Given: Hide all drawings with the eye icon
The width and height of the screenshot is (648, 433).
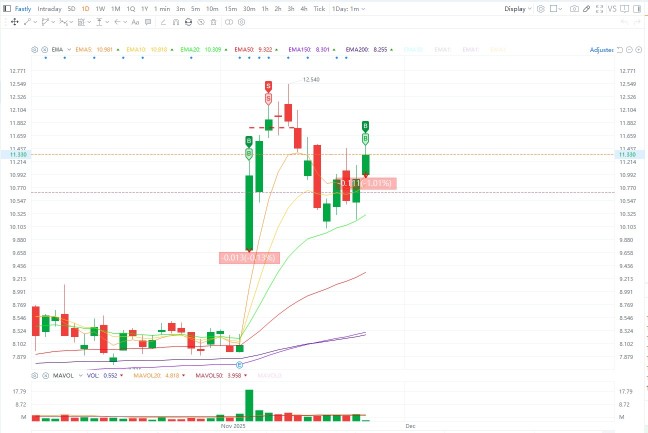Looking at the screenshot, I should [x=201, y=22].
